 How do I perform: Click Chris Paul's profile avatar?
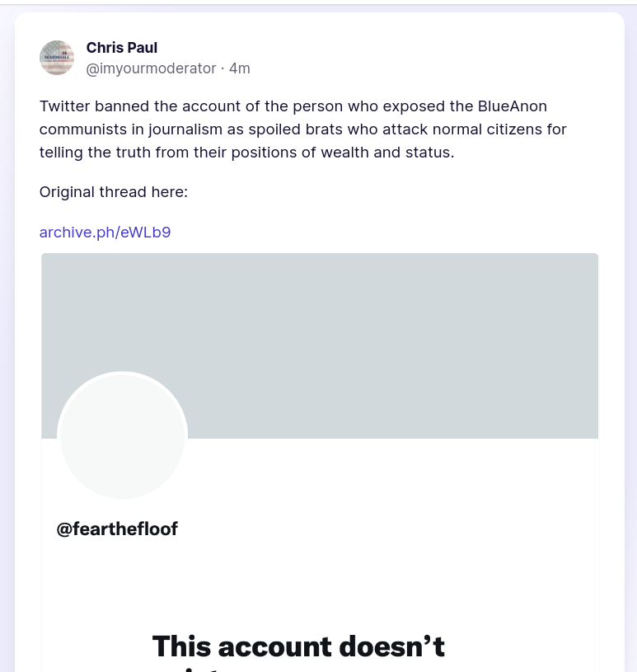pyautogui.click(x=57, y=58)
